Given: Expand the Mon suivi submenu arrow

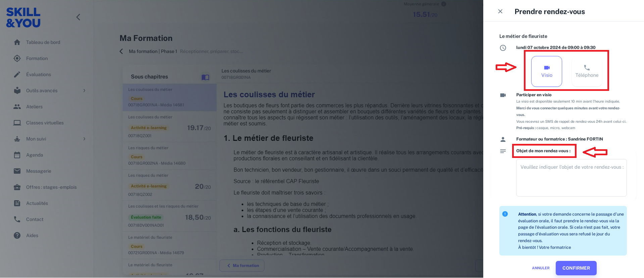Looking at the screenshot, I should click(84, 139).
